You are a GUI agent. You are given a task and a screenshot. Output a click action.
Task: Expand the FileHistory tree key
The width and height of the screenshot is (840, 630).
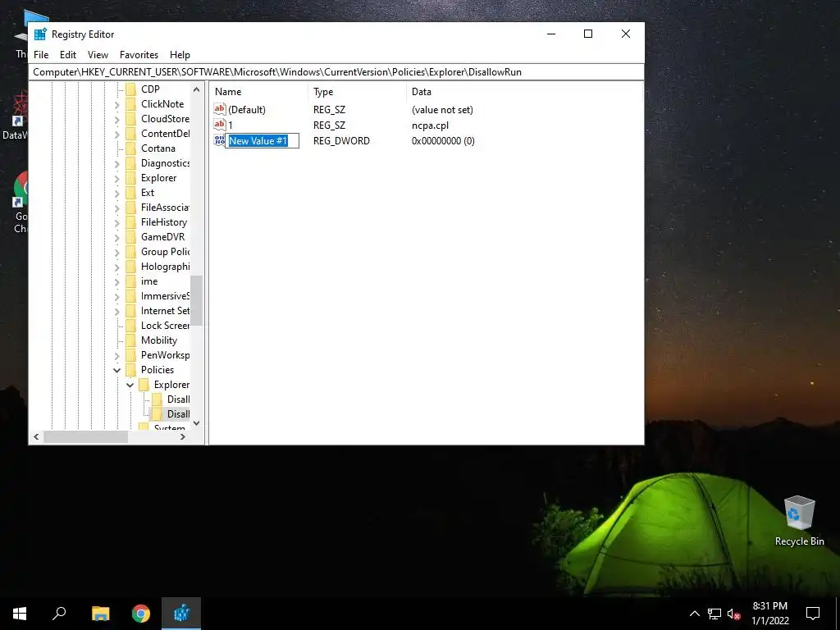pyautogui.click(x=116, y=222)
